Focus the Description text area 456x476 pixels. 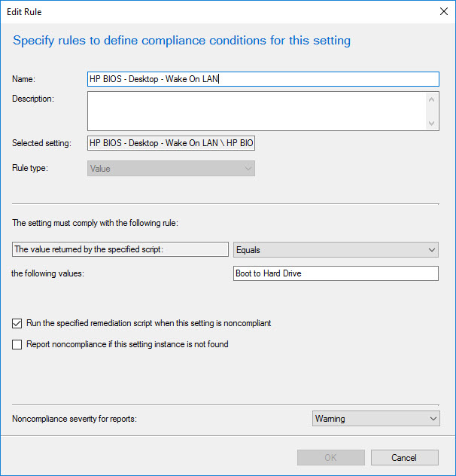256,111
